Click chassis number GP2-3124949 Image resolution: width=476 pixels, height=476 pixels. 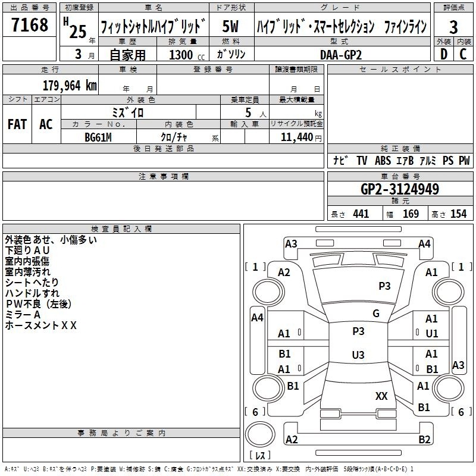400,190
